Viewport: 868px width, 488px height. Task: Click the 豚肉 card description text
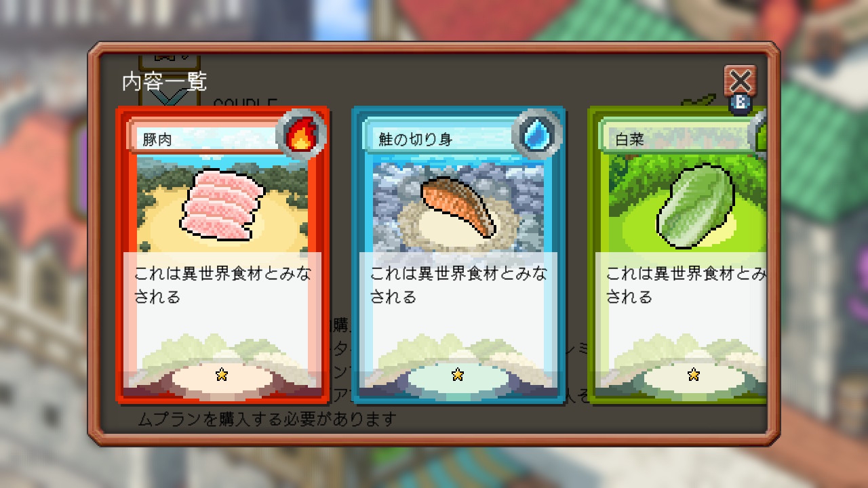coord(222,285)
